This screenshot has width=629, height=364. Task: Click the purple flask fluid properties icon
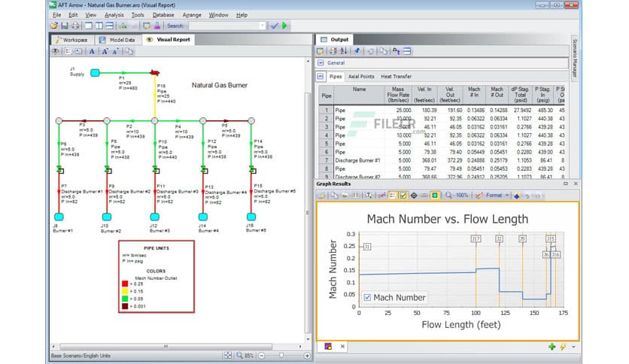[x=156, y=26]
